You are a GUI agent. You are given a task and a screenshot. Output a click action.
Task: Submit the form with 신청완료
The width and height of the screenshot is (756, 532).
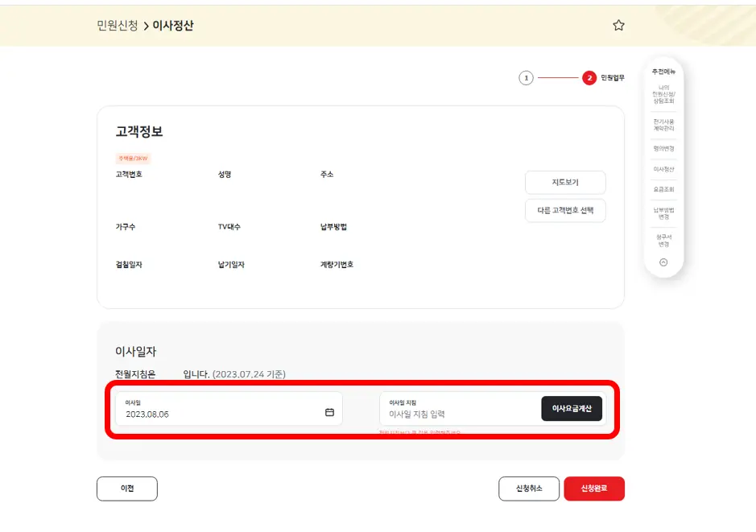(x=594, y=489)
